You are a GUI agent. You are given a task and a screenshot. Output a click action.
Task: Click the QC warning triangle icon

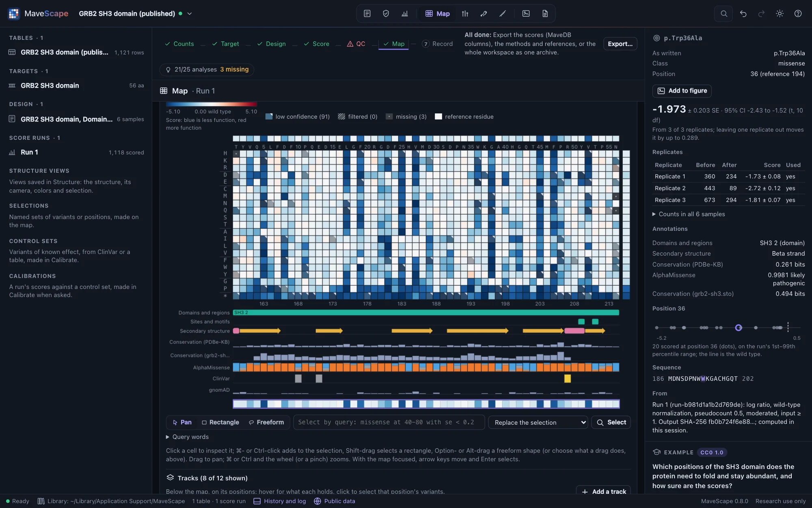point(350,43)
